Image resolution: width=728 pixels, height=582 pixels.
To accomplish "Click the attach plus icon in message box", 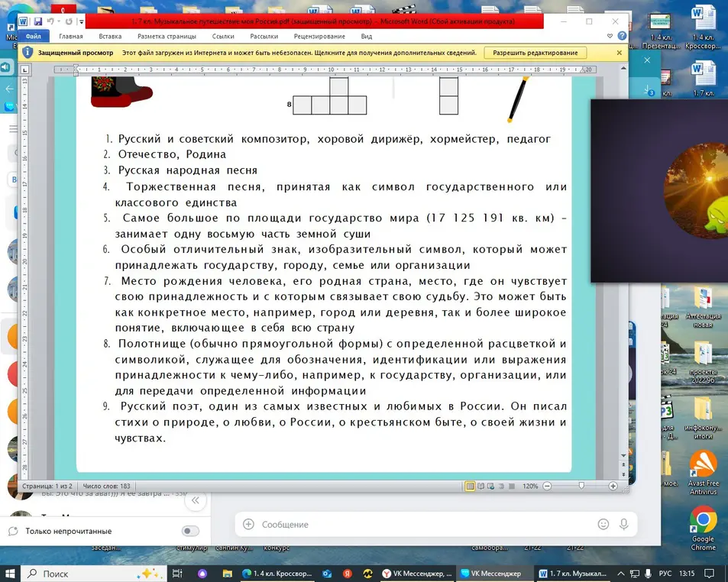I will [248, 524].
